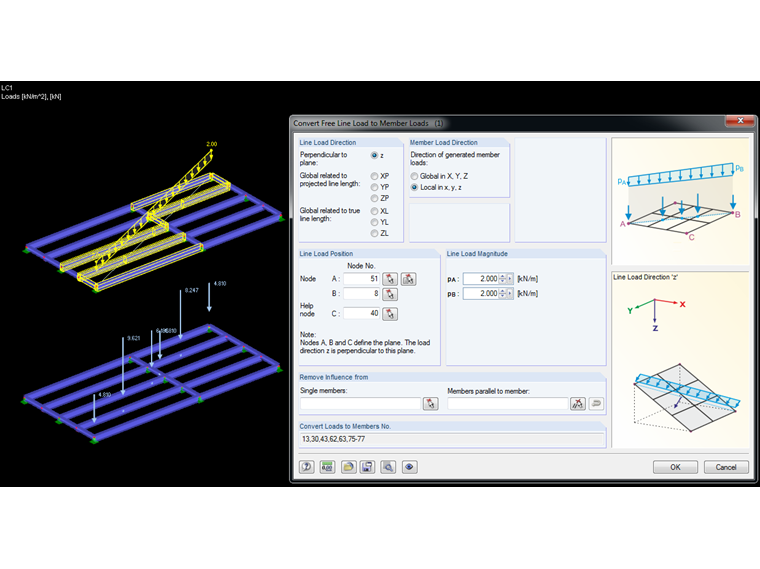Close the Convert Free Line Load dialog

pos(740,121)
